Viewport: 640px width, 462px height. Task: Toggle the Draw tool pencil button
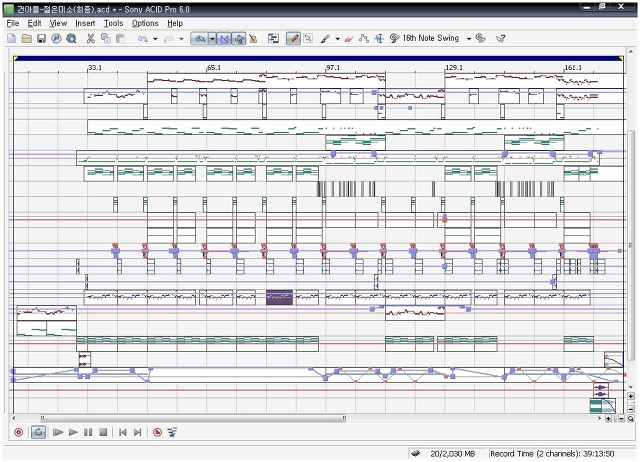(293, 38)
